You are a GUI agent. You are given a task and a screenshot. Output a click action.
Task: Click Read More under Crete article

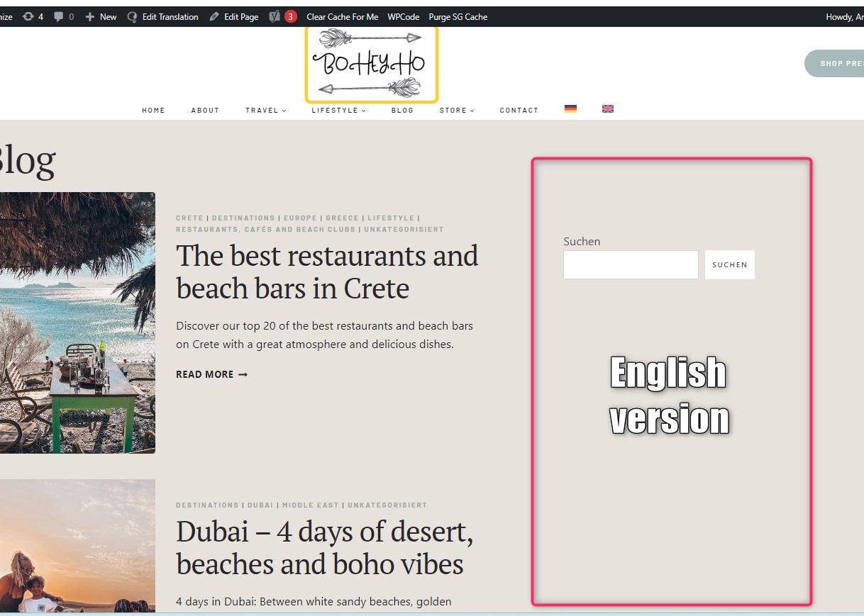point(211,374)
